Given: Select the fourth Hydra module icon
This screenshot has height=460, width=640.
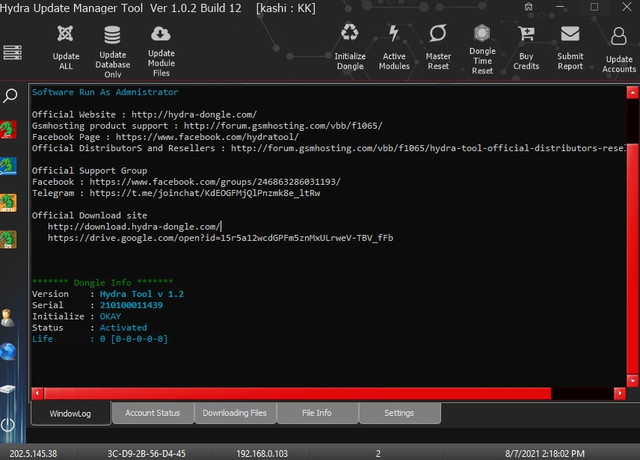Looking at the screenshot, I should [8, 239].
